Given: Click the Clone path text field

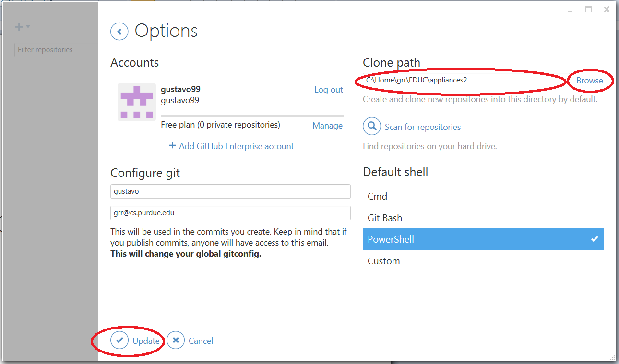Looking at the screenshot, I should 466,80.
